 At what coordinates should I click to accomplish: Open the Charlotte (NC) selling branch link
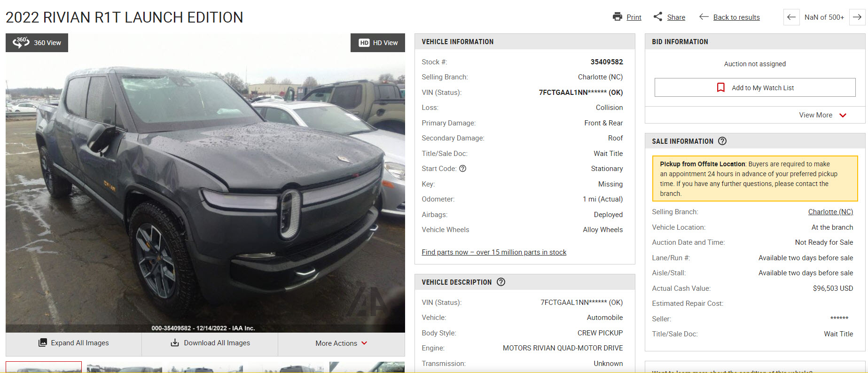pos(830,212)
